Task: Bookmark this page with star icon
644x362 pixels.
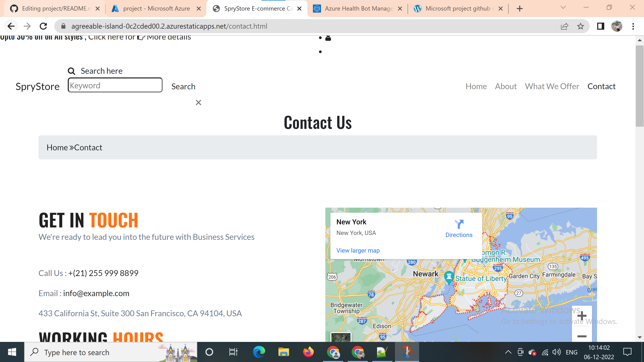Action: point(580,26)
